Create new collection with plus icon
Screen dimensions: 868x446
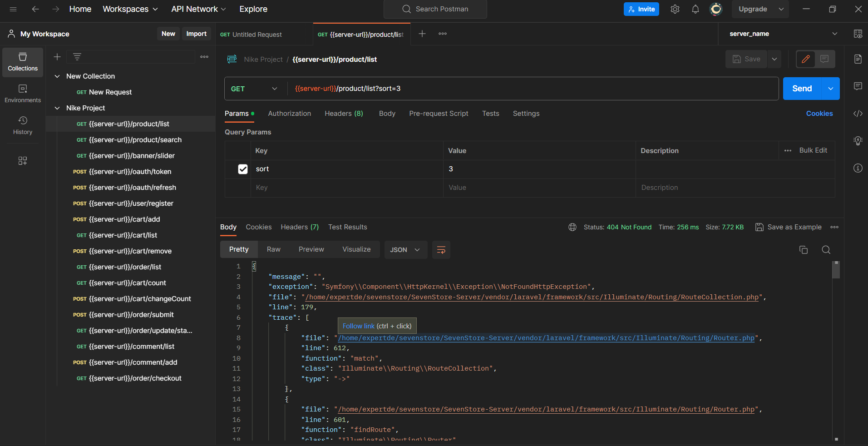pos(57,57)
